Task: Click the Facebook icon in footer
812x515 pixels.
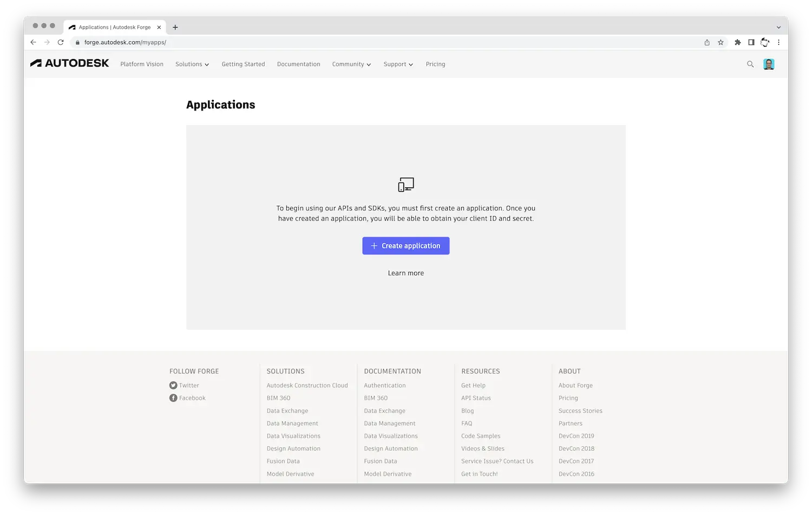Action: 173,398
